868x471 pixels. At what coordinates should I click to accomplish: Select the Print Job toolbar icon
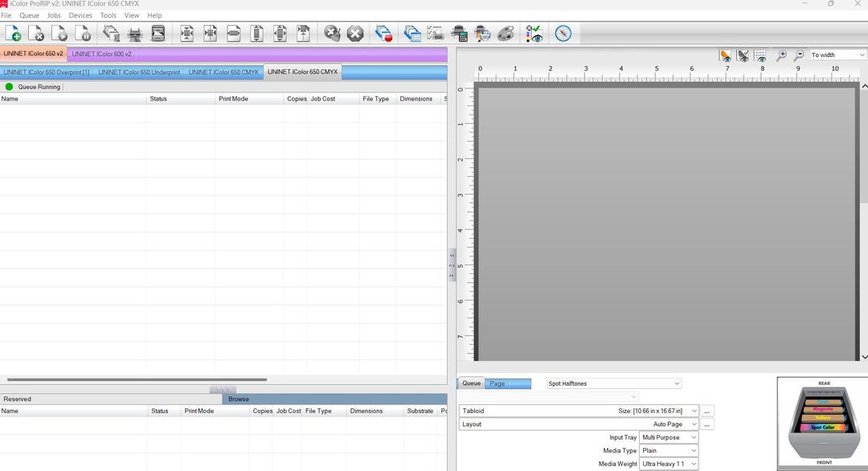(x=135, y=33)
